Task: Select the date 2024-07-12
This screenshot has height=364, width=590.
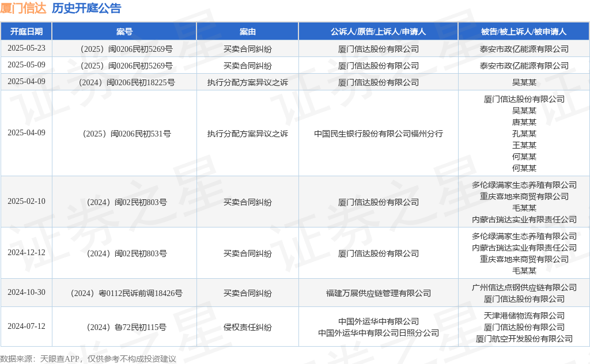Action: [x=27, y=326]
